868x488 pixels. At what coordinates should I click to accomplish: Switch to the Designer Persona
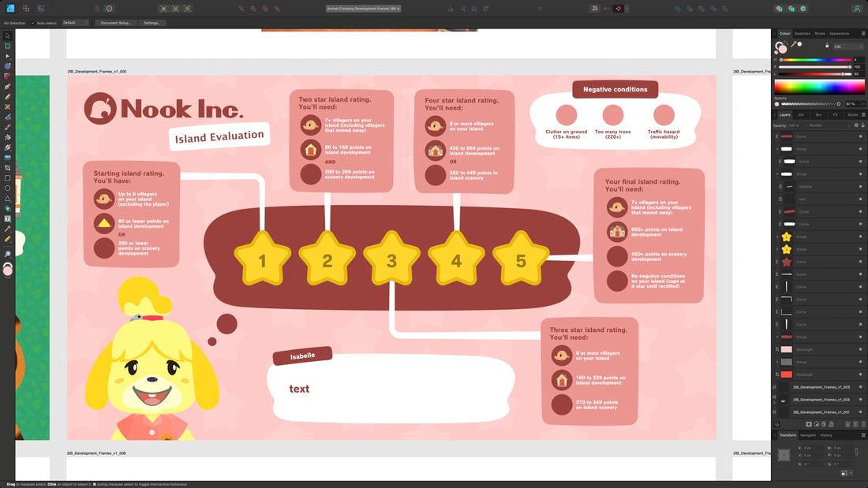[10, 9]
